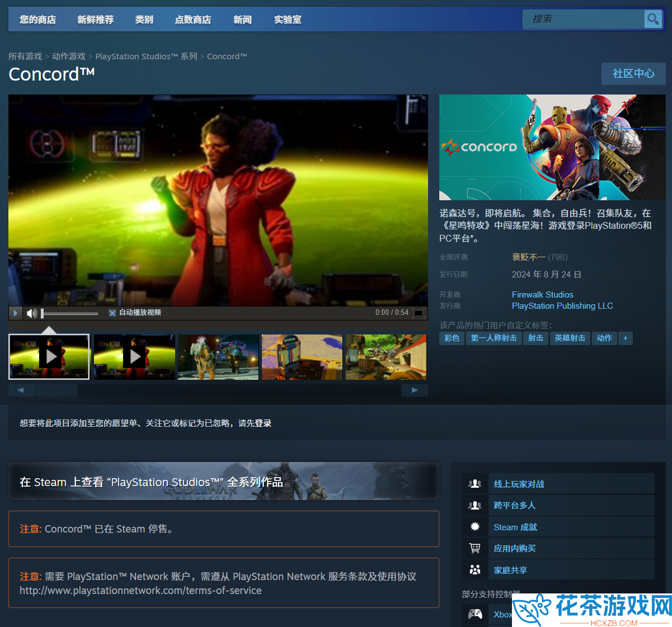Open PlayStation Studios™ 系列 breadcrumb link
The width and height of the screenshot is (672, 627).
tap(147, 56)
